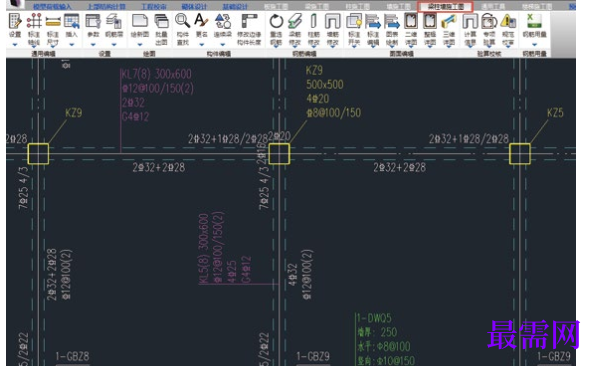This screenshot has height=366, width=599.
Task: Open the 通用工具 tab
Action: (493, 6)
